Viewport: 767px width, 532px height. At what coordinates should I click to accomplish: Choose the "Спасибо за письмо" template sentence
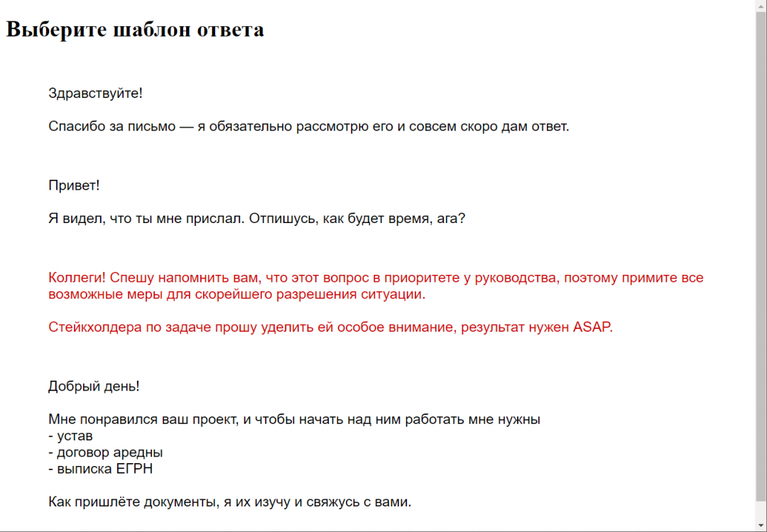tap(308, 126)
